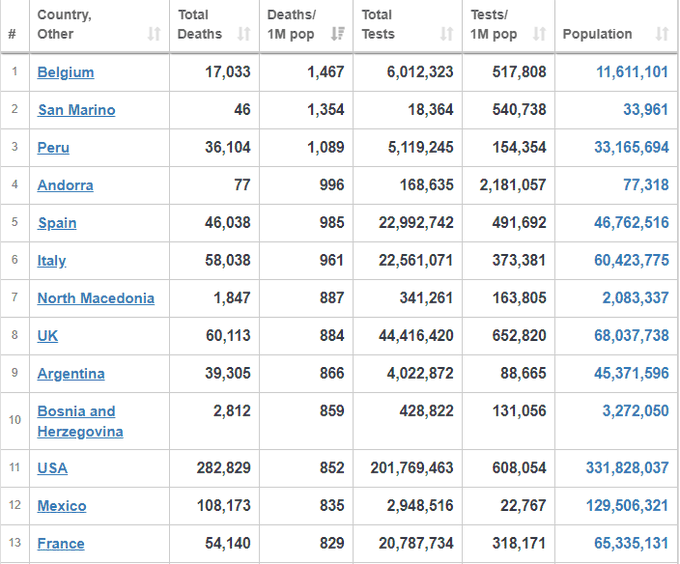This screenshot has height=564, width=680.
Task: Open the Peru country link
Action: click(53, 147)
